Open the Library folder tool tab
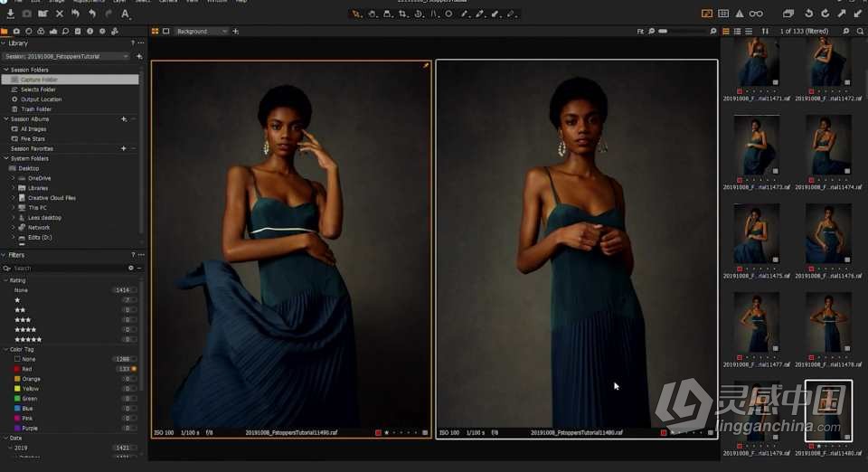The width and height of the screenshot is (868, 472). coord(5,32)
